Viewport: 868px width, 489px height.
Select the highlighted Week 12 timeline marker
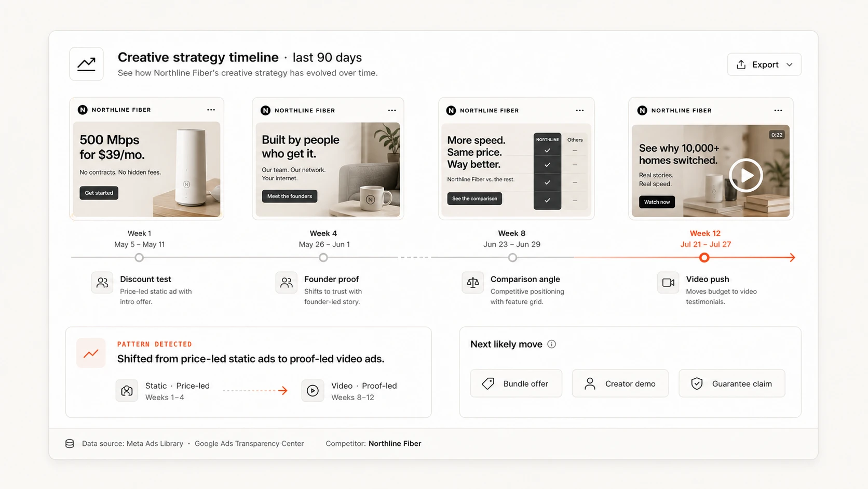coord(704,257)
